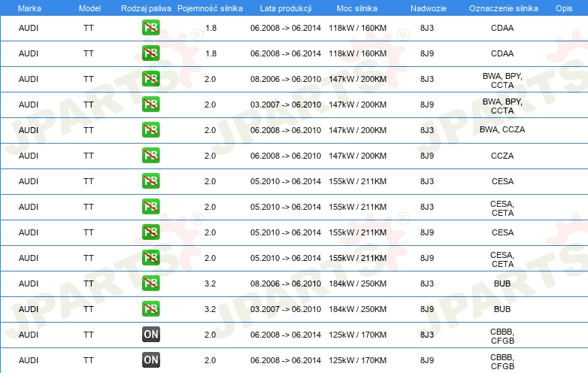This screenshot has height=373, width=588.
Task: Select 125kW / 170KM in 8J3 row
Action: pyautogui.click(x=357, y=335)
